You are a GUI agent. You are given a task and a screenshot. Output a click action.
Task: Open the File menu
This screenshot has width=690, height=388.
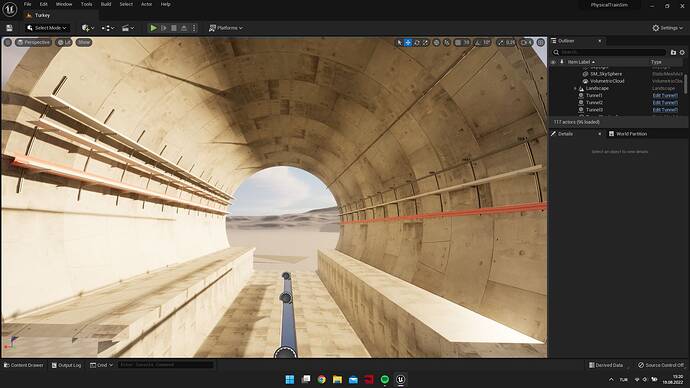27,4
